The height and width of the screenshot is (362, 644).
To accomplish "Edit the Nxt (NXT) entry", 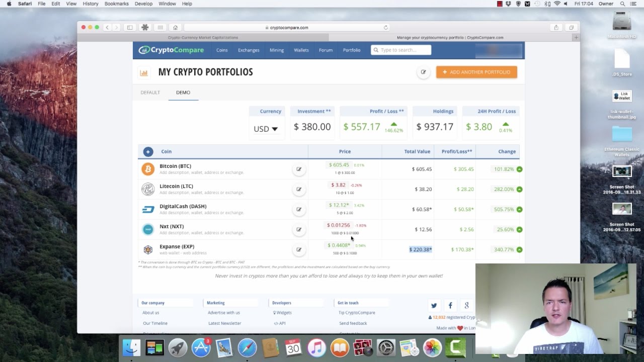I will tap(299, 229).
